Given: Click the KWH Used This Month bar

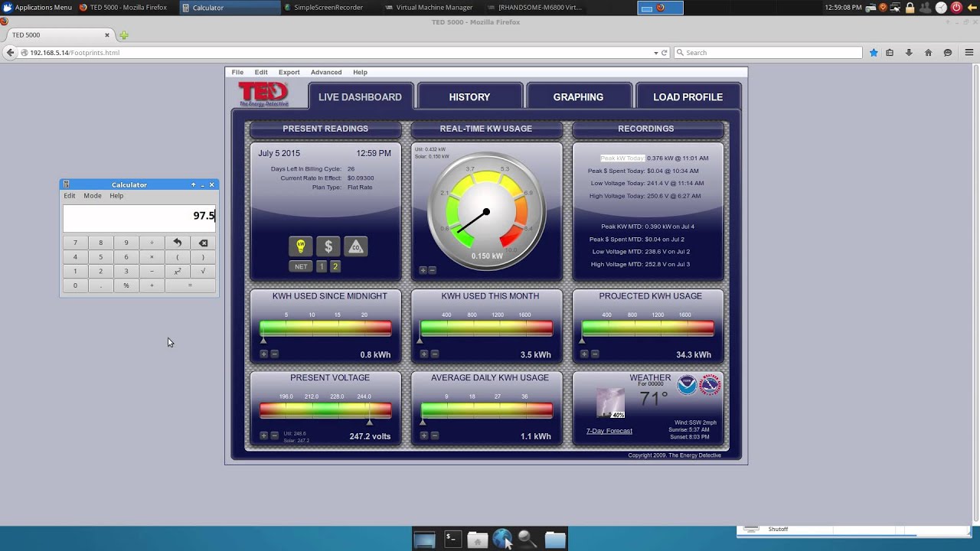Looking at the screenshot, I should click(486, 328).
